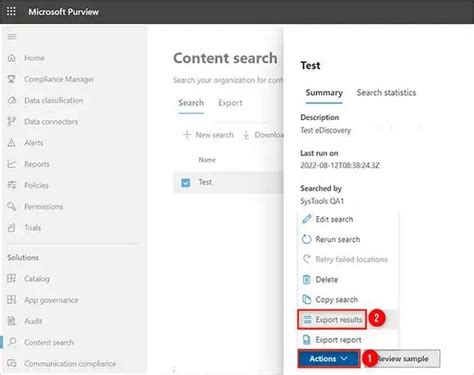The width and height of the screenshot is (474, 375).
Task: Click the Alerts triangle icon
Action: coord(12,143)
